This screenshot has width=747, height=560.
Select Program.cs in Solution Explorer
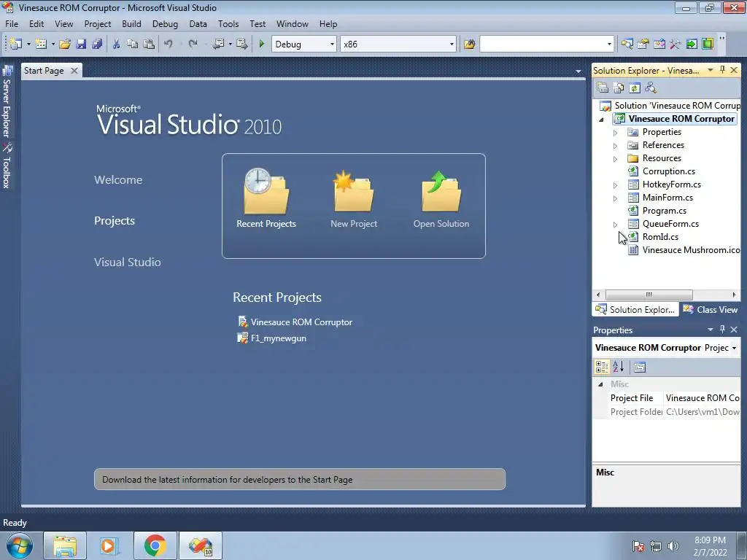664,211
